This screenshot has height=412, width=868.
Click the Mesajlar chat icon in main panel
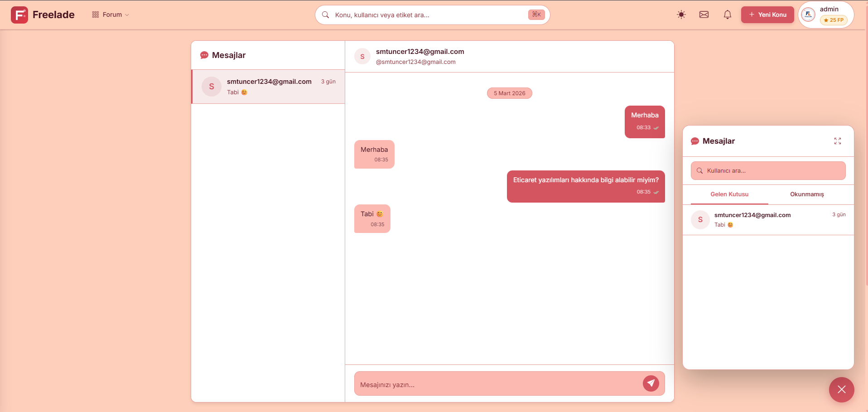[x=204, y=55]
